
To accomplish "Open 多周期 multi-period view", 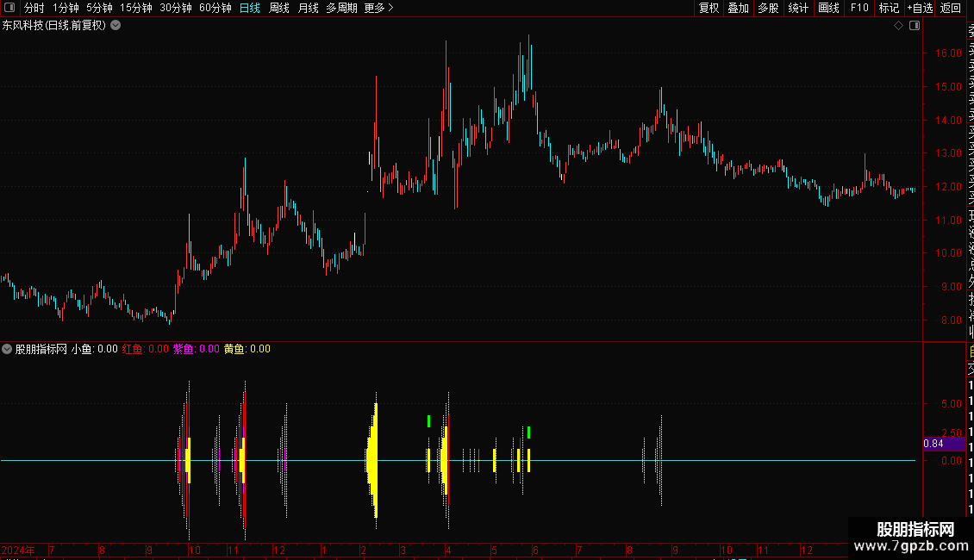I will [x=341, y=8].
